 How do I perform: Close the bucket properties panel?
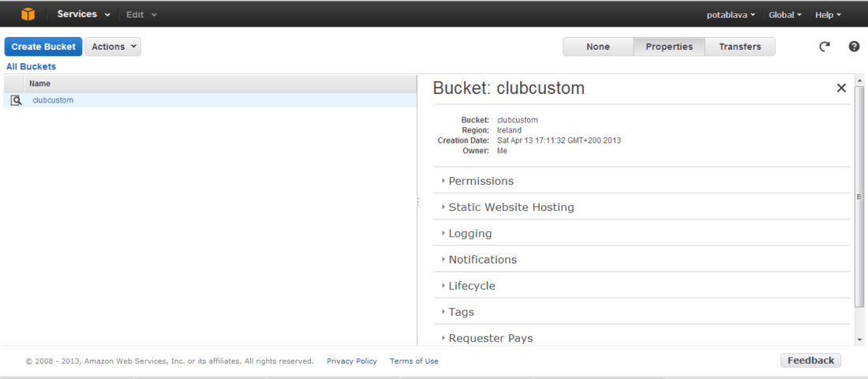841,88
